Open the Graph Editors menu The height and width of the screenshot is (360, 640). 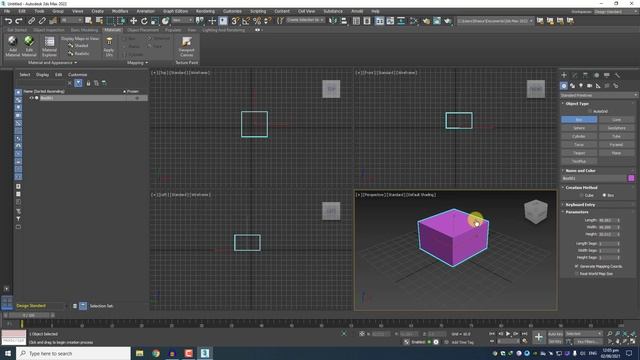pos(175,11)
